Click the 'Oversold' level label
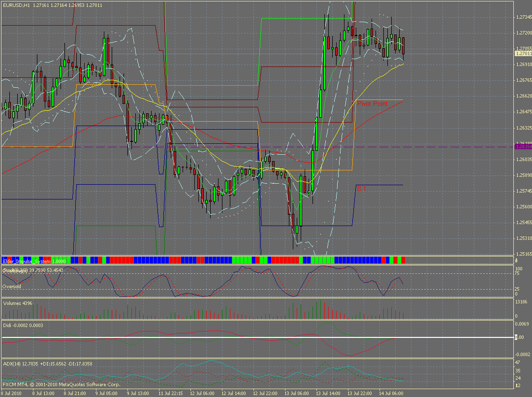 pyautogui.click(x=11, y=286)
